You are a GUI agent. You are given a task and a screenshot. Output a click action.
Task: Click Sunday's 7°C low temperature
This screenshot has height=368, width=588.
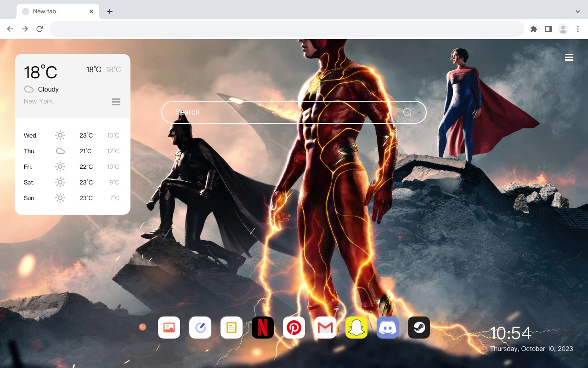tap(114, 198)
